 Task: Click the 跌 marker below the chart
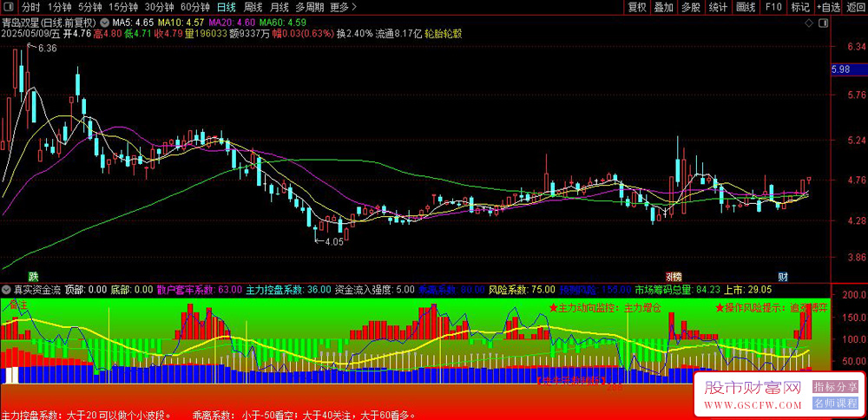[x=34, y=276]
